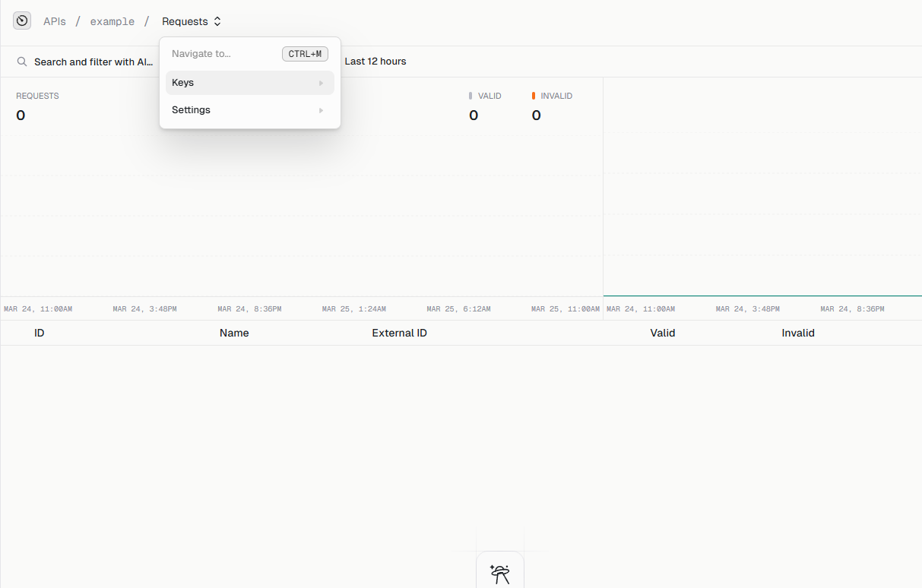922x588 pixels.
Task: Click the Unkey logs timer icon in breadcrumb
Action: coord(21,21)
